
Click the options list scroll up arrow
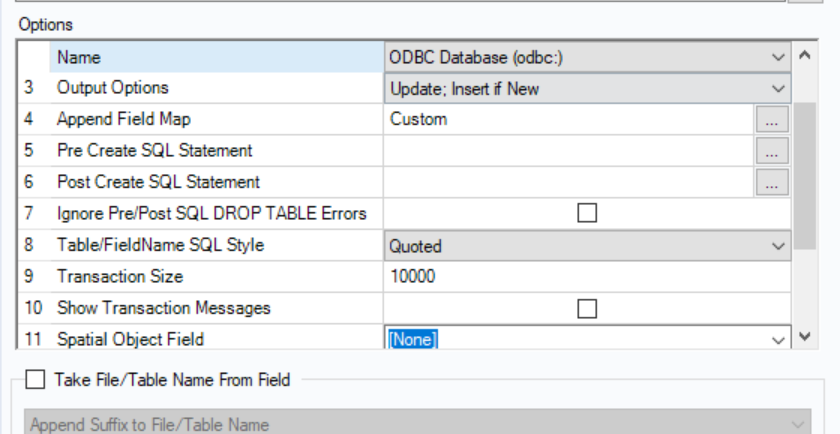click(805, 55)
